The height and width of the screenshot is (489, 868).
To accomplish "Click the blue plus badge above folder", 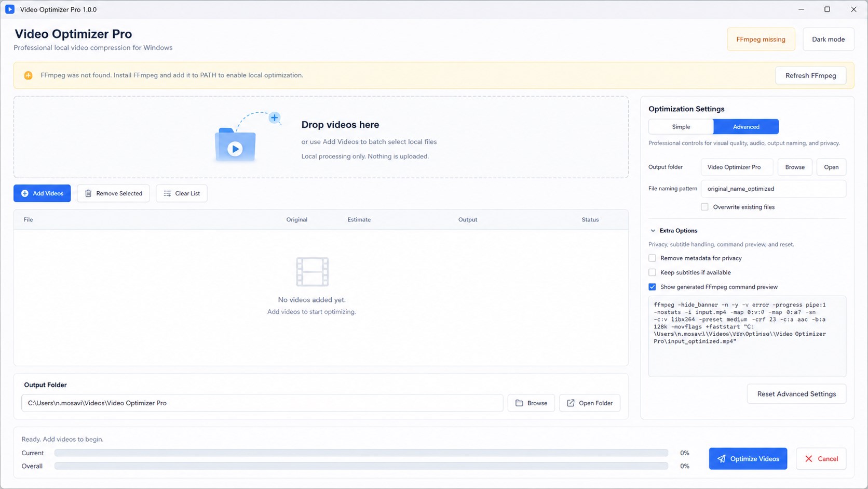I will (x=275, y=118).
